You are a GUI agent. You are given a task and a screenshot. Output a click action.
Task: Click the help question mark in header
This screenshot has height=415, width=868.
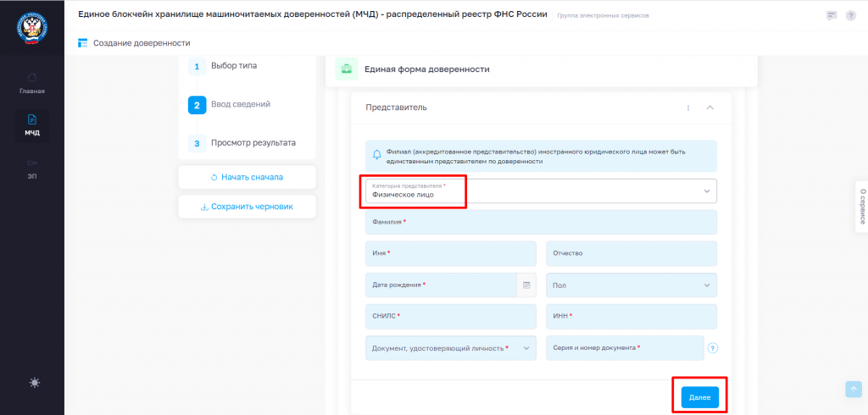[x=851, y=15]
